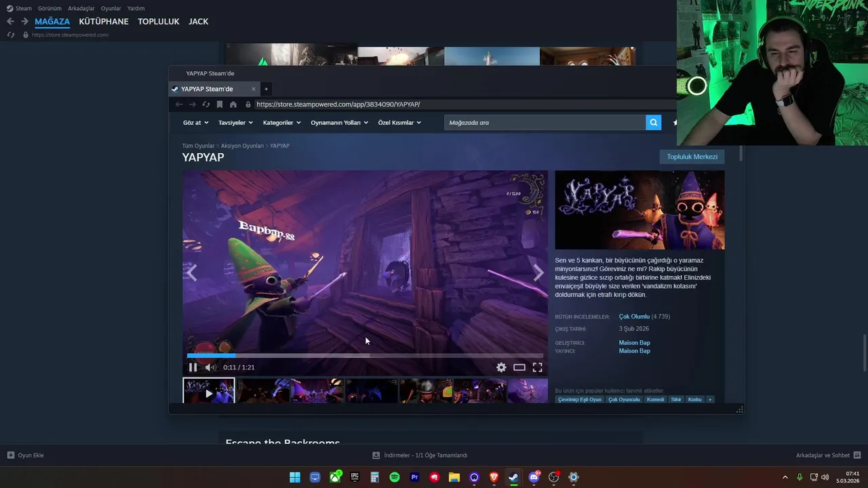
Task: Reload the YAPYAP store page
Action: pyautogui.click(x=206, y=104)
